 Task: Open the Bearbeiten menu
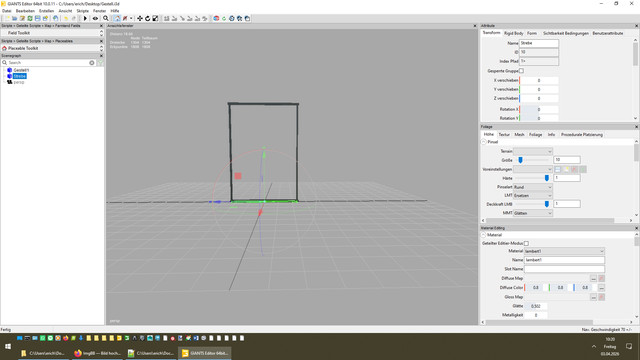point(25,11)
